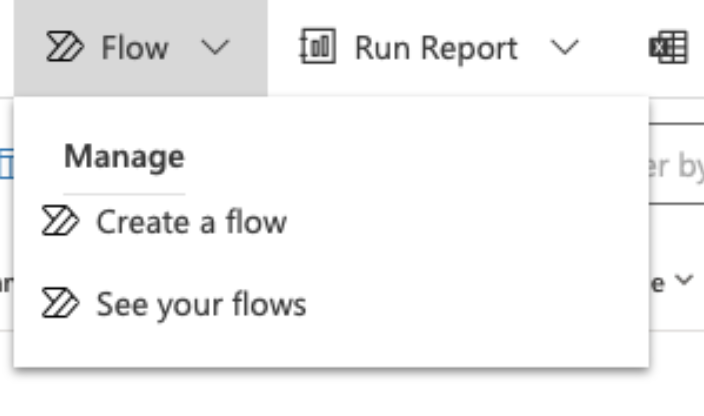Click the Run Report chart icon
The image size is (704, 416).
click(x=317, y=48)
